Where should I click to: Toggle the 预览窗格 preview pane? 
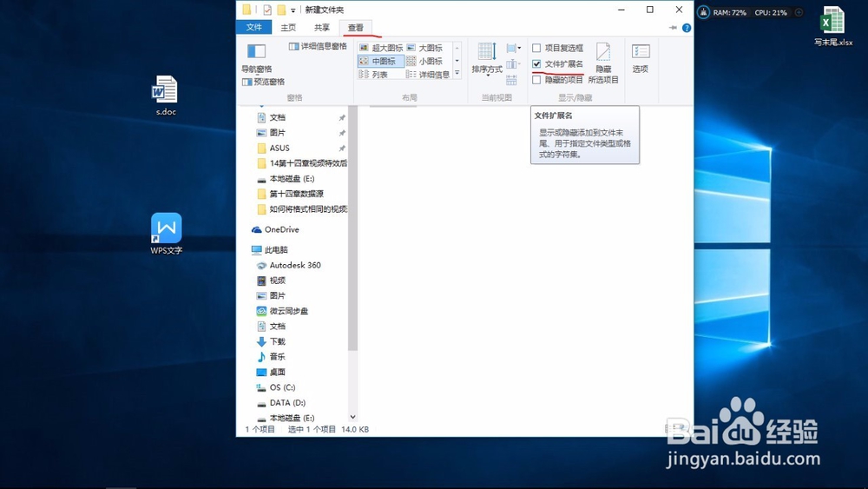[264, 82]
